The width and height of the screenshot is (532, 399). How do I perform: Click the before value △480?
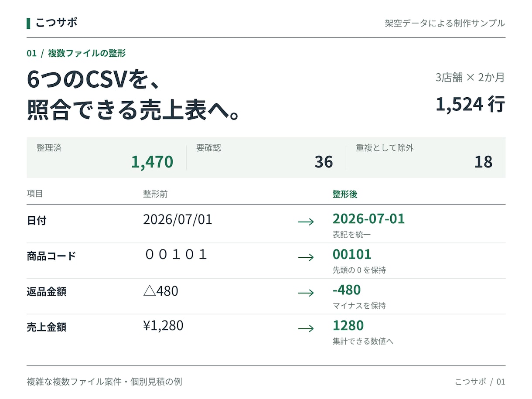[x=160, y=291]
